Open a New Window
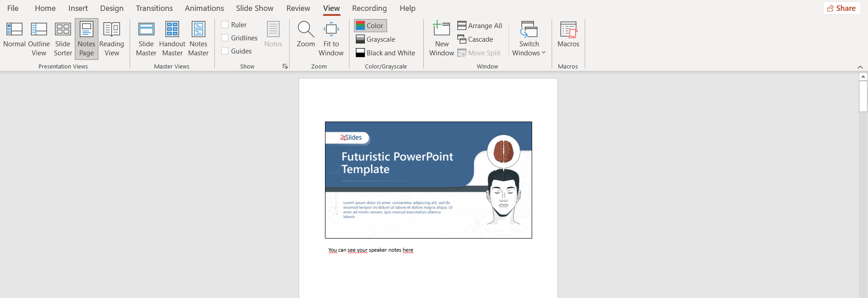This screenshot has width=868, height=298. [x=441, y=39]
